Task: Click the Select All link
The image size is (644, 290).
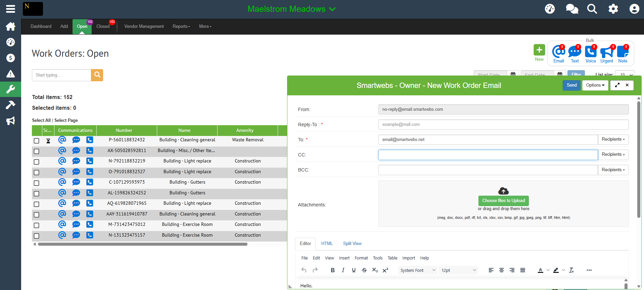Action: [x=41, y=120]
